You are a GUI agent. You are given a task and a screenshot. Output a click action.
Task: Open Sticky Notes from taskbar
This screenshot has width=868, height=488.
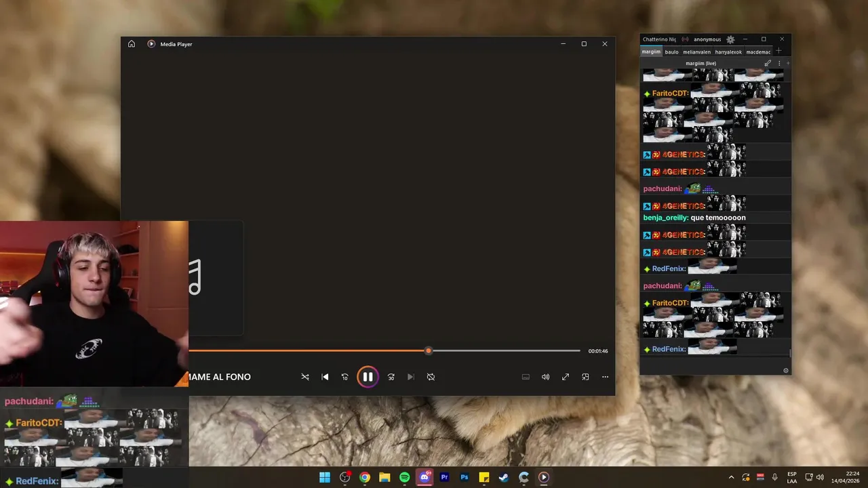pos(484,477)
